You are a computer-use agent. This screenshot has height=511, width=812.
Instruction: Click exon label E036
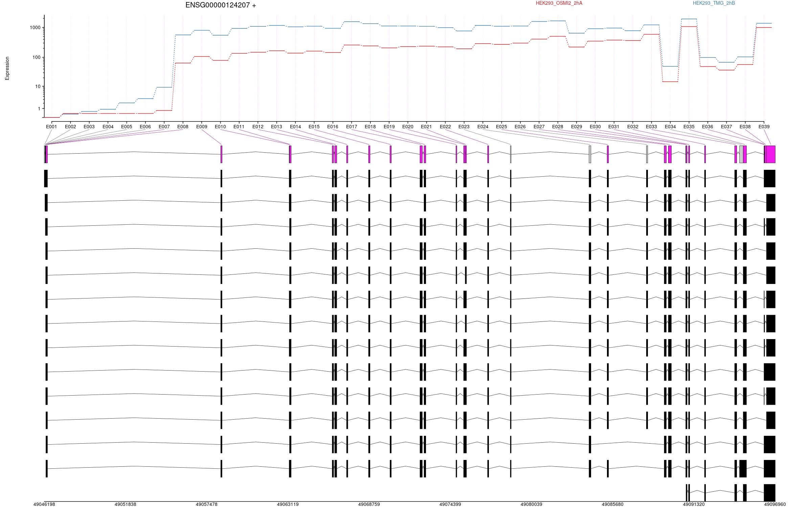click(707, 127)
